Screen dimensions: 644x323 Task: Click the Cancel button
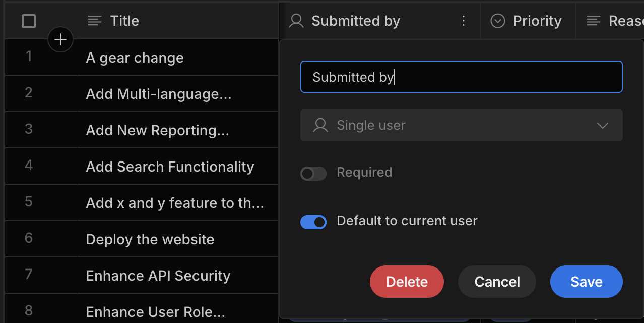pyautogui.click(x=497, y=282)
